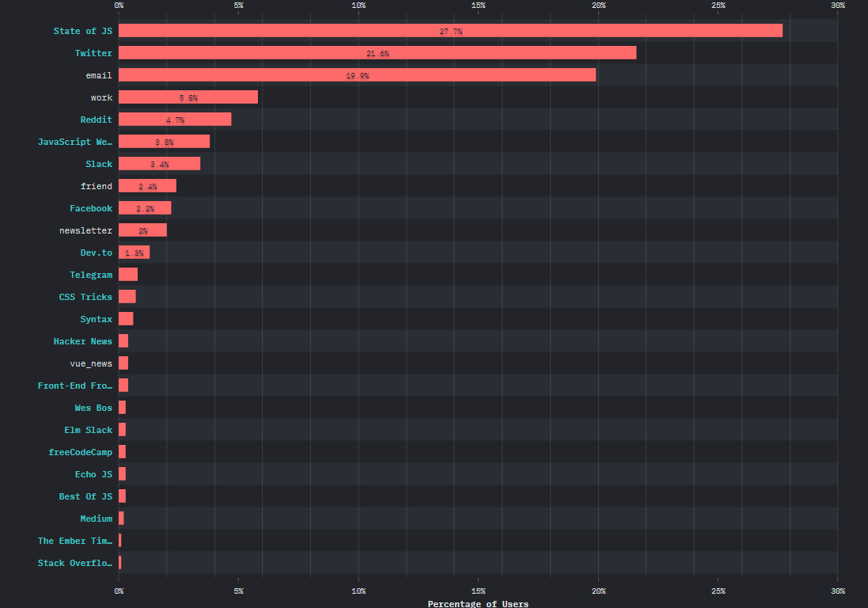The width and height of the screenshot is (868, 608).
Task: Click the Slack 3.4% bar
Action: coord(159,163)
